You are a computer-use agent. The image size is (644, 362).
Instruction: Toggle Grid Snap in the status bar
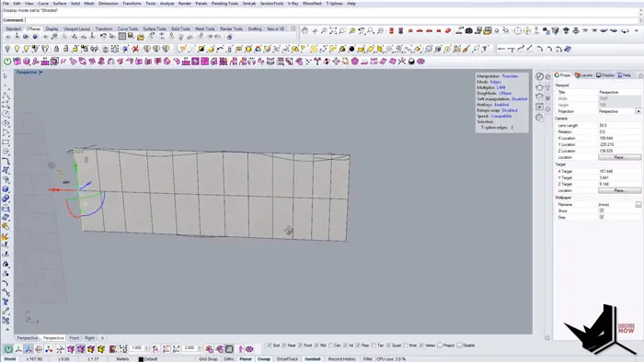[208, 358]
